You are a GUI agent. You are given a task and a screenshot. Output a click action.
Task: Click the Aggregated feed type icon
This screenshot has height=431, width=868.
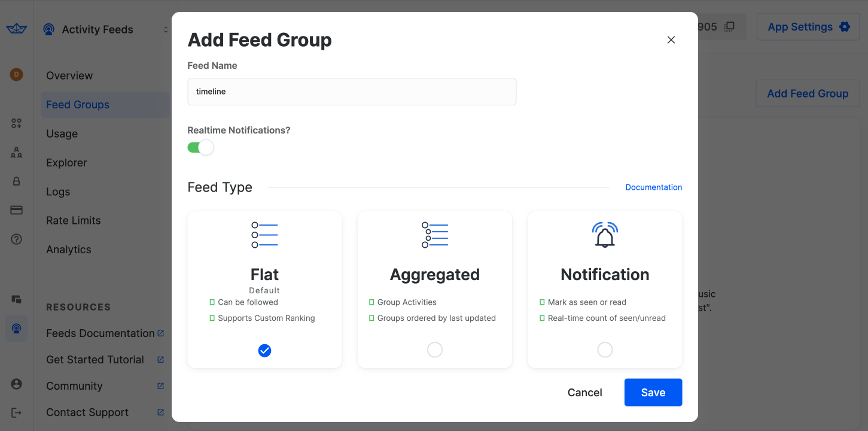tap(435, 235)
